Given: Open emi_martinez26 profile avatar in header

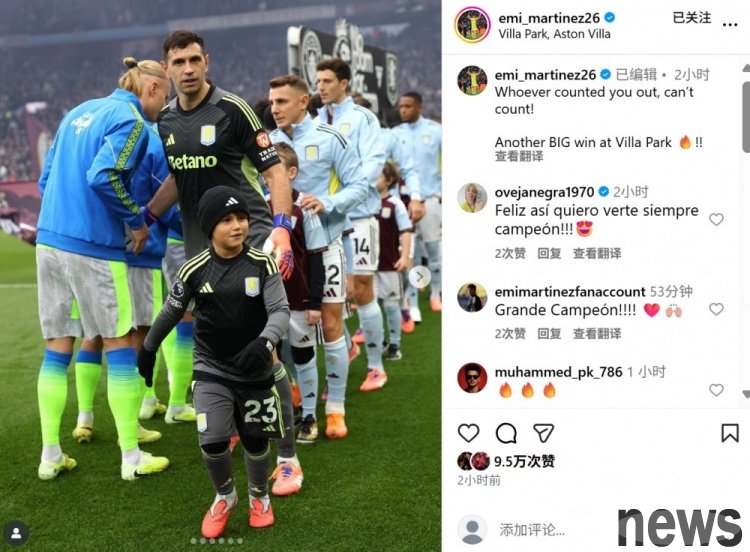Looking at the screenshot, I should (472, 24).
